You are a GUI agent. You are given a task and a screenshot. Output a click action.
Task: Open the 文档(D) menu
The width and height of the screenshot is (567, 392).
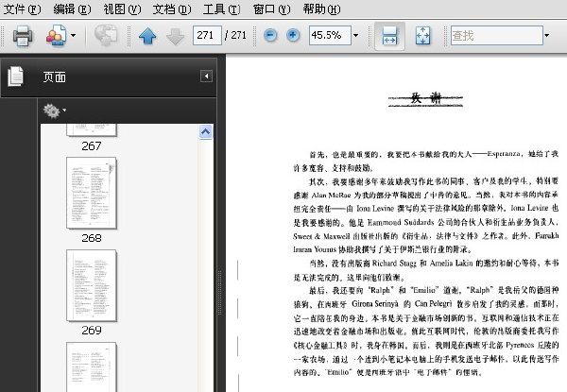click(x=172, y=9)
